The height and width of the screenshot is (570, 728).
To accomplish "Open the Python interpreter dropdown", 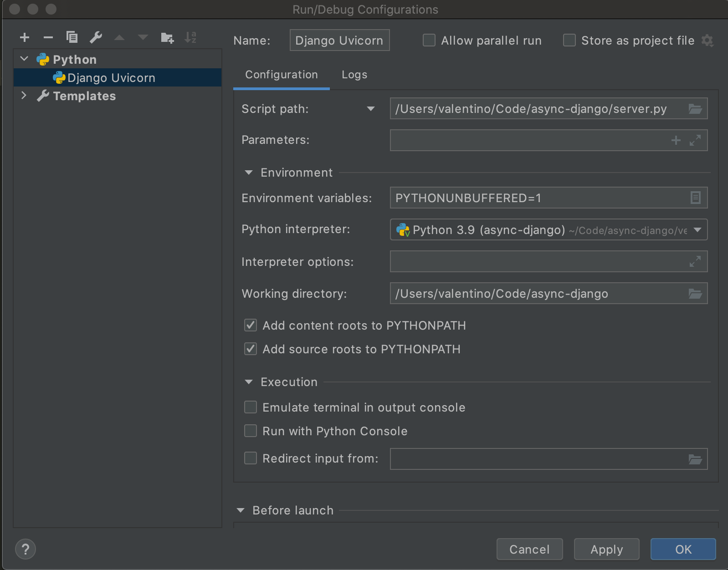I will (x=697, y=230).
